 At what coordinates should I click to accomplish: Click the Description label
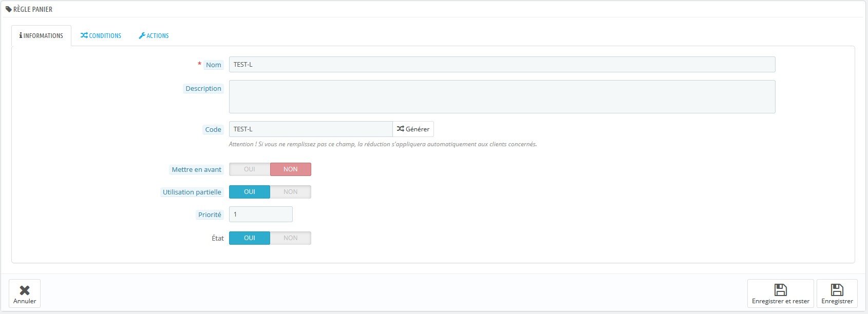click(203, 89)
